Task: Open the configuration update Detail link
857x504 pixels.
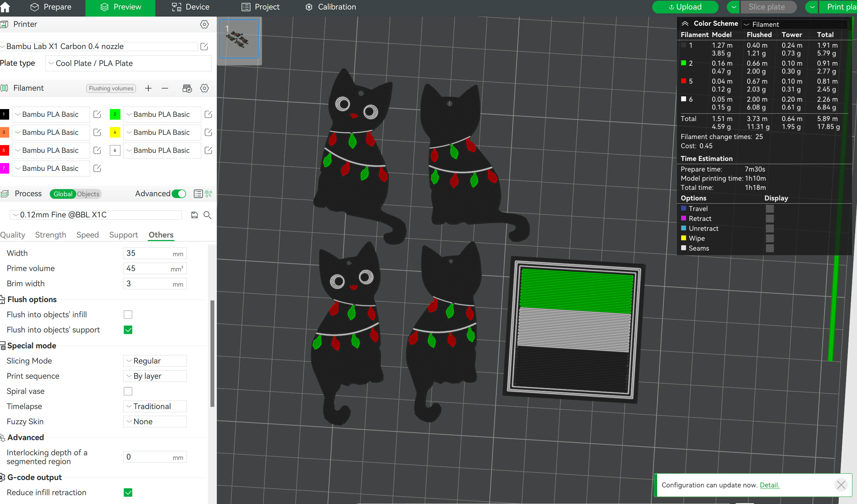Action: coord(769,485)
